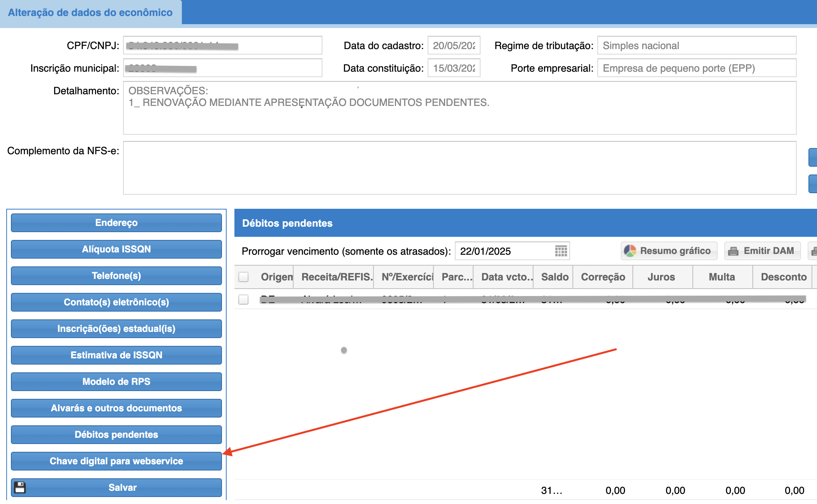
Task: Open the Alíquota ISSQN section
Action: pyautogui.click(x=116, y=249)
